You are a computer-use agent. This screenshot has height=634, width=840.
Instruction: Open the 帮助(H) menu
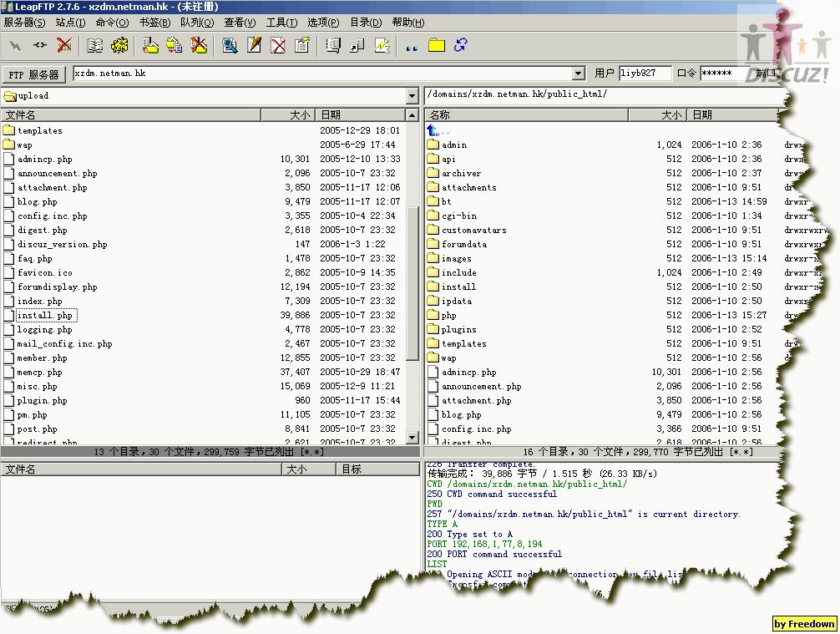[408, 23]
